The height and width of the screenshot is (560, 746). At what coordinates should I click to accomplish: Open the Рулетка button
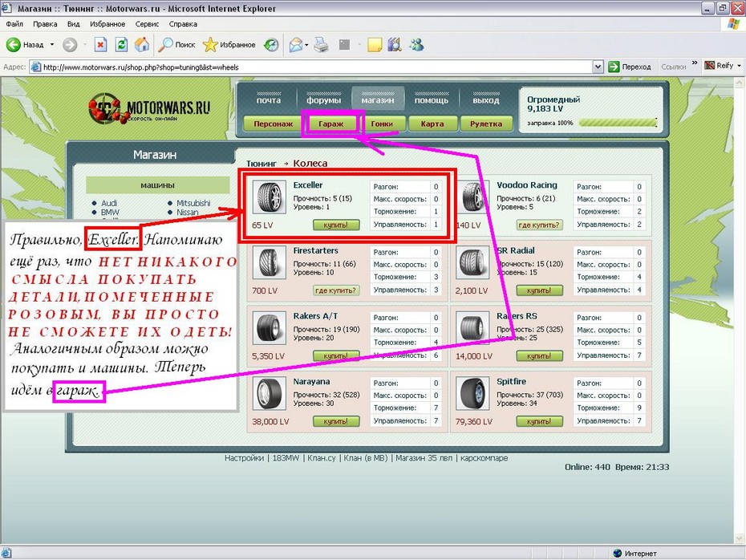coord(486,124)
